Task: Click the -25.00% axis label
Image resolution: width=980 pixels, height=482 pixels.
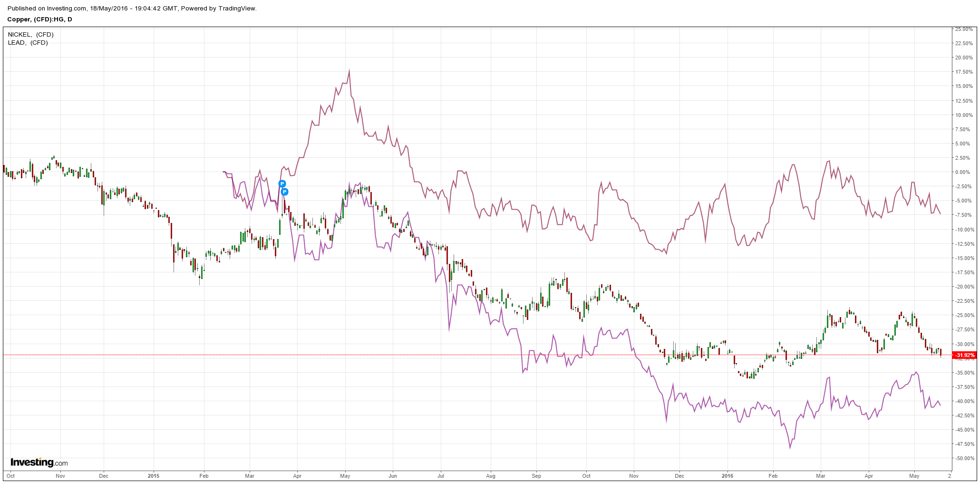Action: coord(964,316)
